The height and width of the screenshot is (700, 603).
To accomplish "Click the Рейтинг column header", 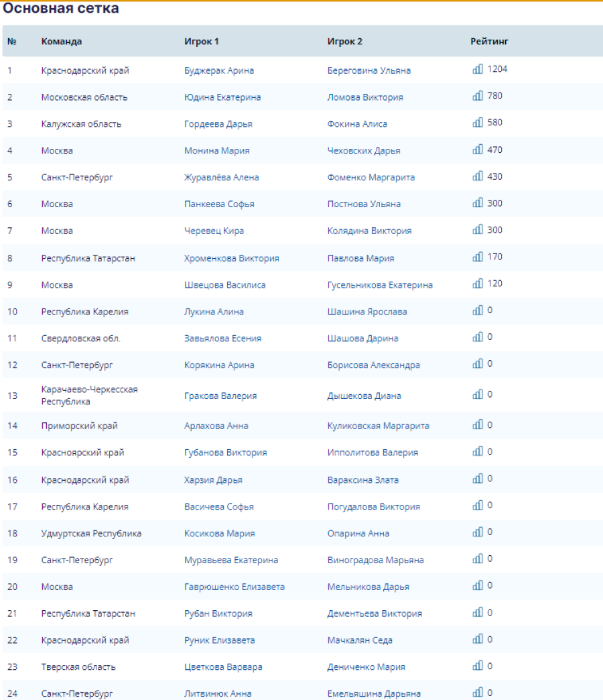I will (489, 42).
